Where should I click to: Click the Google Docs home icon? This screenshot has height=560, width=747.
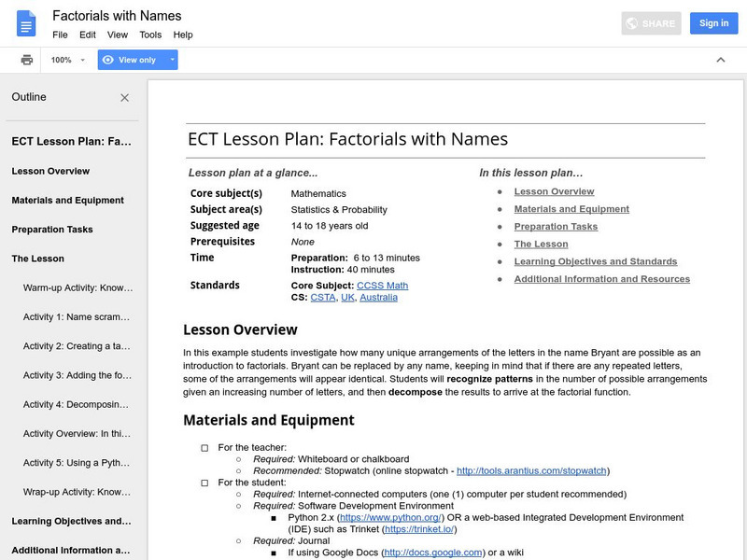coord(26,23)
